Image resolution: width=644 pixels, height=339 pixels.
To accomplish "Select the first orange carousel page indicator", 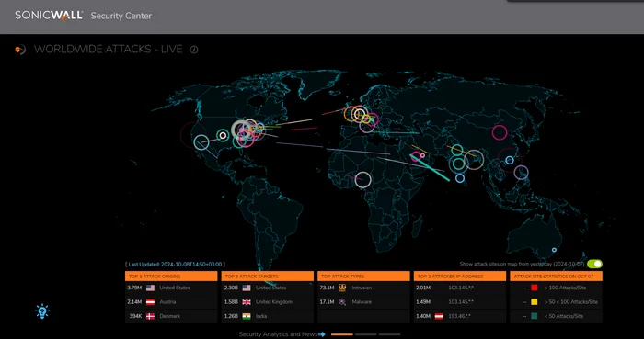I will click(341, 334).
